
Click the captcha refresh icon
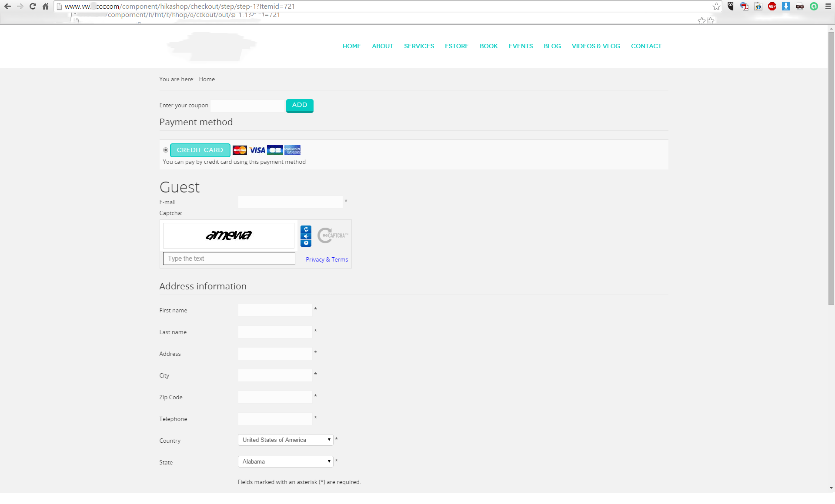click(x=306, y=229)
